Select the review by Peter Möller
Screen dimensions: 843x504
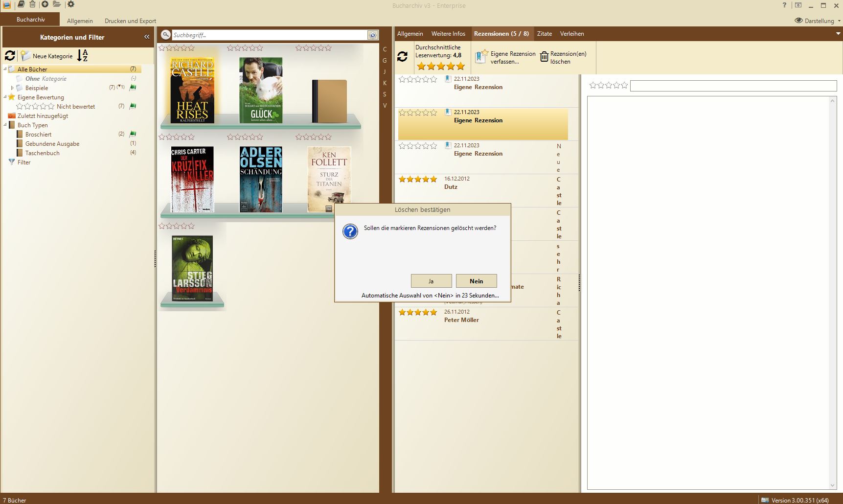(x=486, y=323)
